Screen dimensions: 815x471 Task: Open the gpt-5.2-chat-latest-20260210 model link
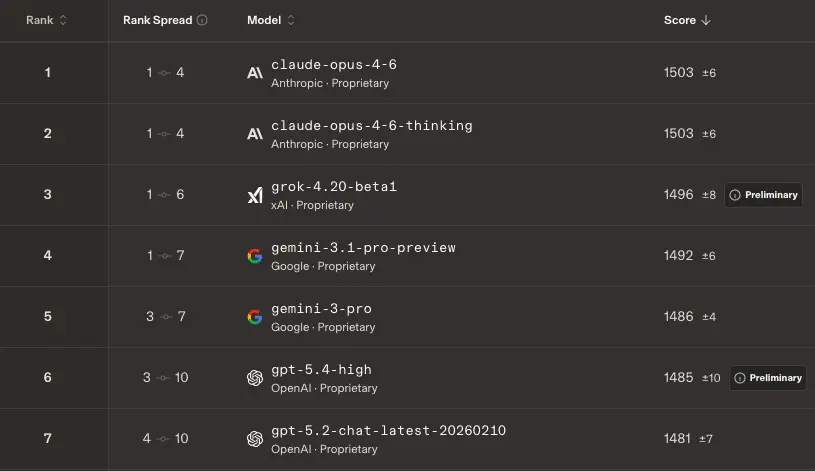pos(388,430)
